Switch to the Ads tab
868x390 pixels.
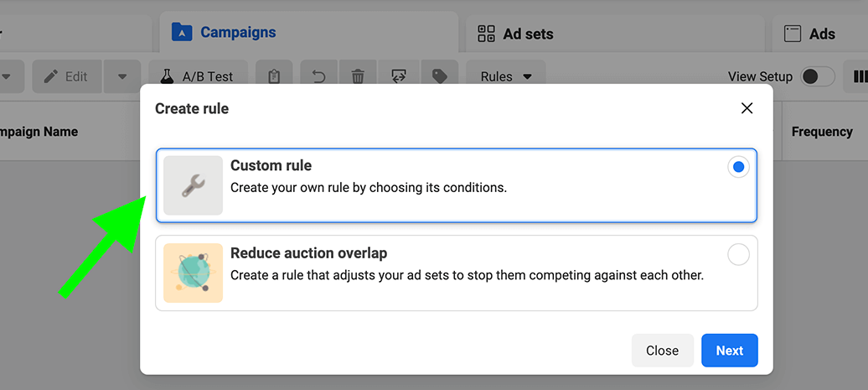810,34
